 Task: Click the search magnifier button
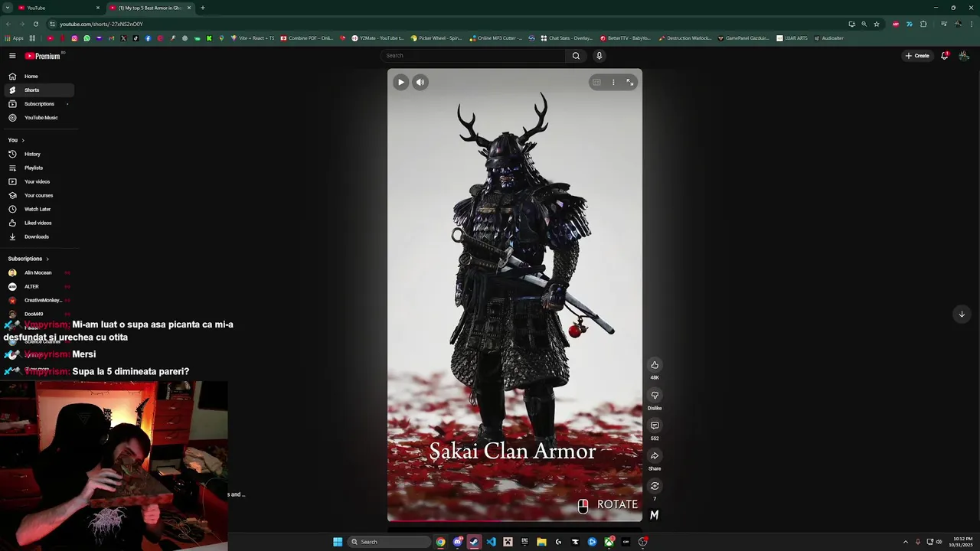(x=576, y=55)
